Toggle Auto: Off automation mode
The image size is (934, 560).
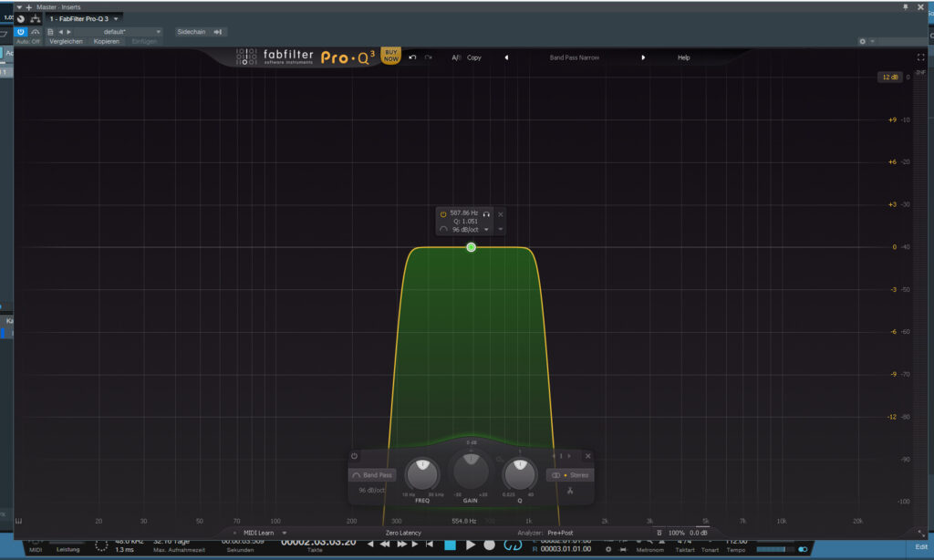(28, 41)
